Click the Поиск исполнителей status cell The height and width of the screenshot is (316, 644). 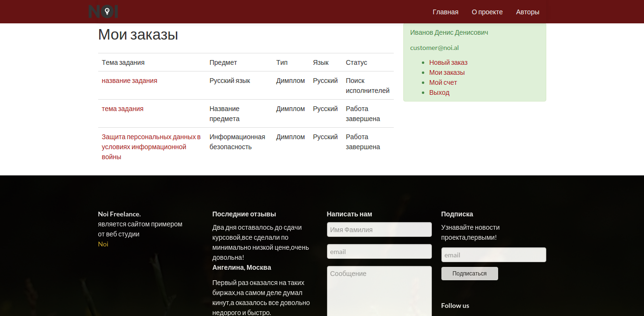(368, 85)
